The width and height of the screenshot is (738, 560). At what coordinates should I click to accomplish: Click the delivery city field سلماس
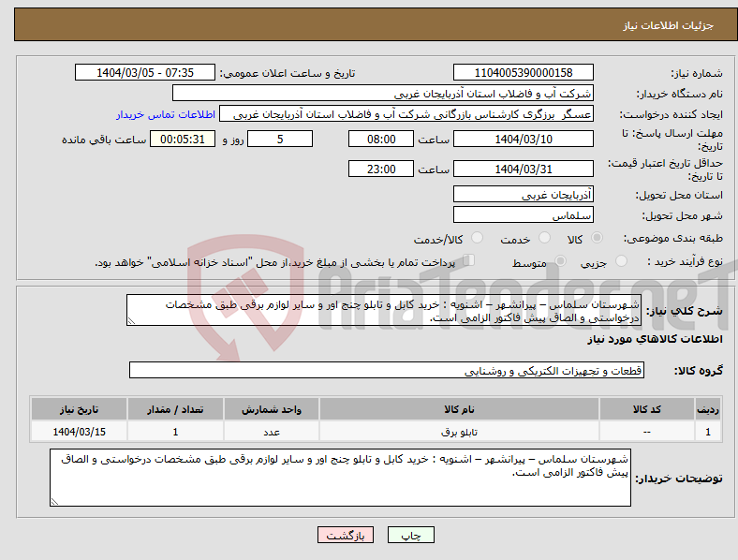point(523,214)
